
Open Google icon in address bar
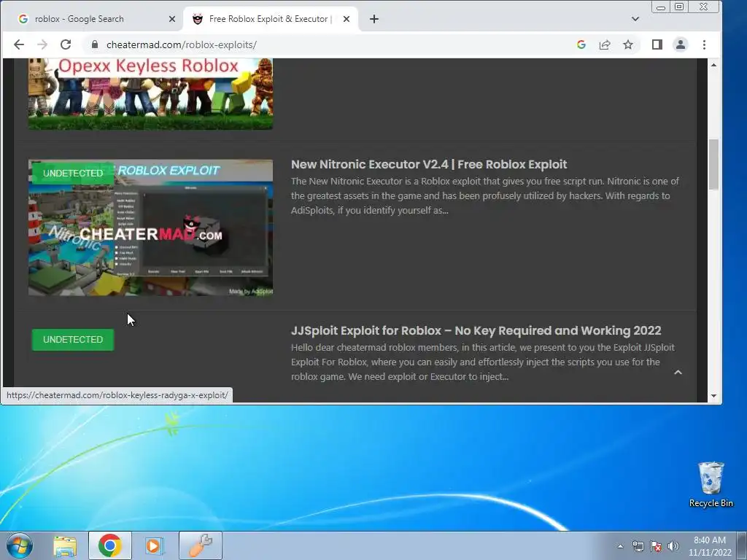click(581, 44)
